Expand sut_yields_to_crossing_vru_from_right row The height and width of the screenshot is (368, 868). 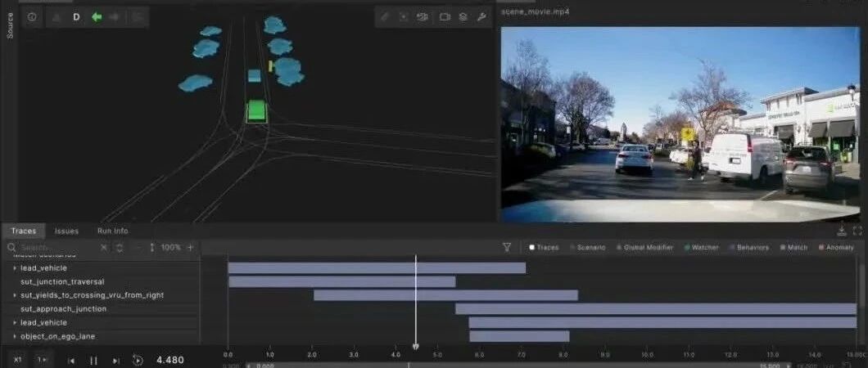pos(15,295)
